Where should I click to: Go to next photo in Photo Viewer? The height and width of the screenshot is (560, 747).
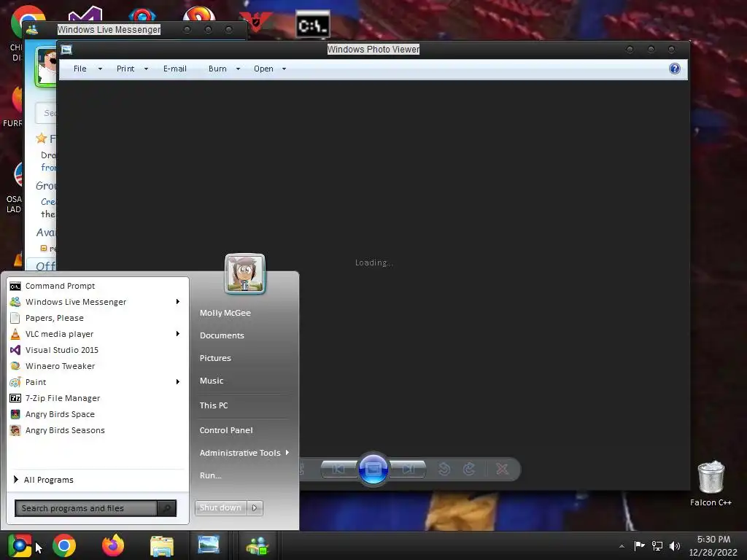click(408, 469)
